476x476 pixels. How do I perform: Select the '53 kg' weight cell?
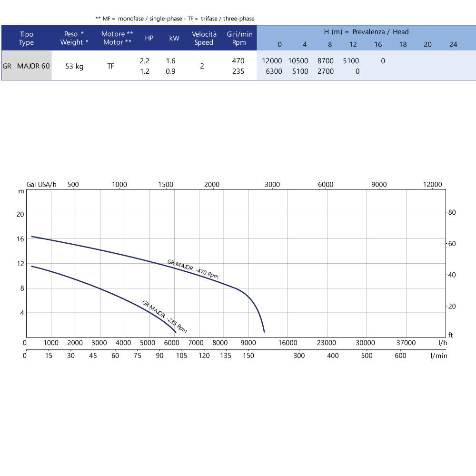(74, 67)
